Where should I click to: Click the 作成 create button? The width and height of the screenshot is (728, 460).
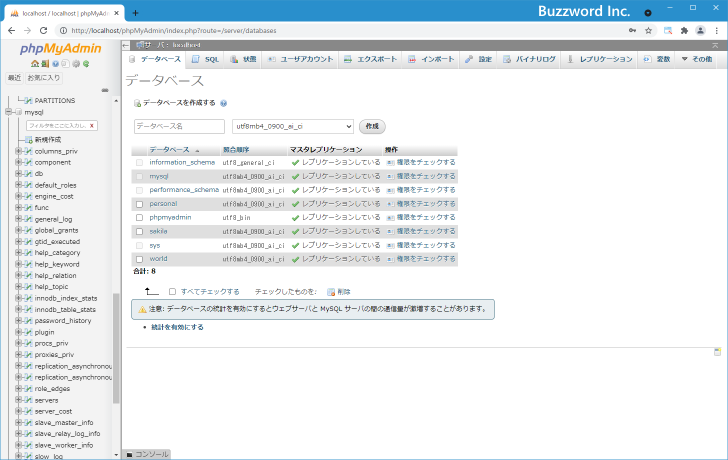tap(372, 126)
